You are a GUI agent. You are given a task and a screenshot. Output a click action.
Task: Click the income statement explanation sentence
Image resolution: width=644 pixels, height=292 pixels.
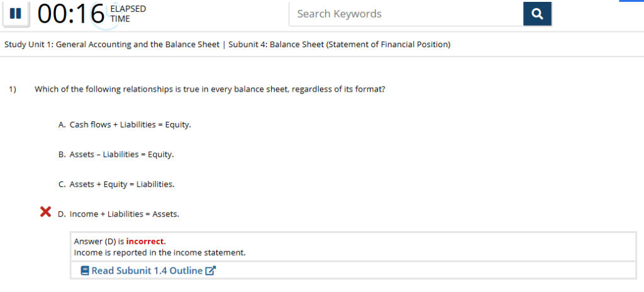point(160,252)
